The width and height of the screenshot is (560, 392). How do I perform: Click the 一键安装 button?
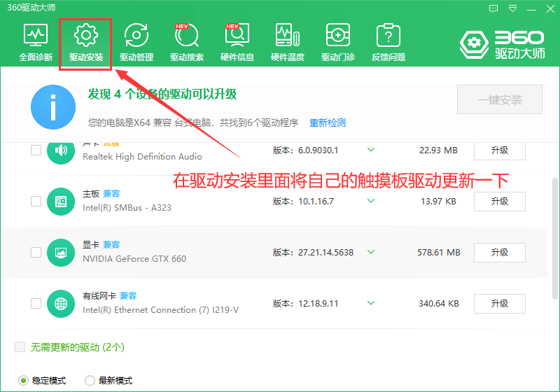pos(500,99)
